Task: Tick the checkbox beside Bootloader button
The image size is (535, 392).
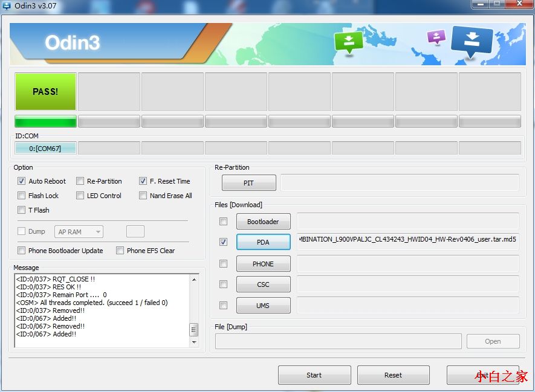Action: point(223,222)
